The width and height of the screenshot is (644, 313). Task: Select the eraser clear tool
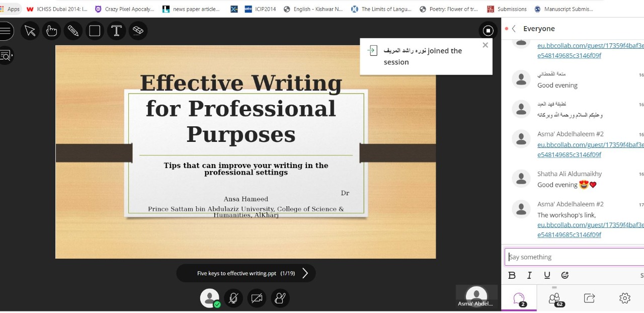tap(138, 31)
